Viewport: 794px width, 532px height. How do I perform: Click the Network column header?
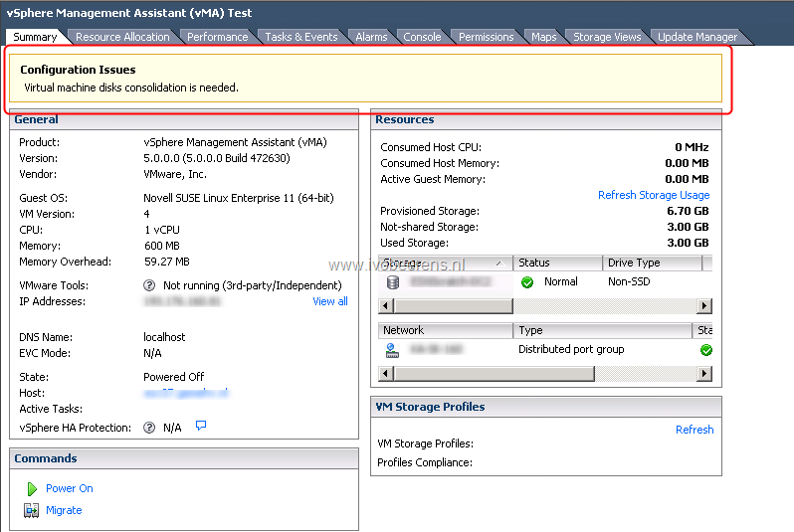[446, 330]
